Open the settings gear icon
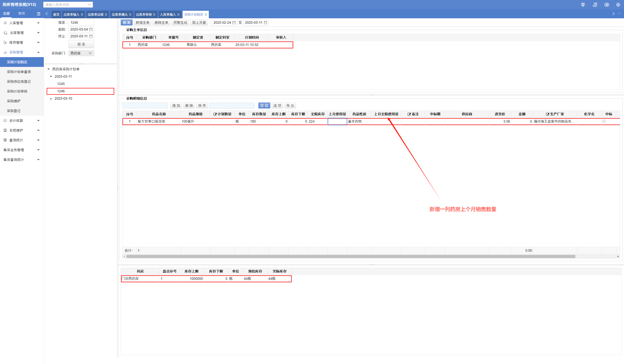The height and width of the screenshot is (364, 624). (x=618, y=5)
